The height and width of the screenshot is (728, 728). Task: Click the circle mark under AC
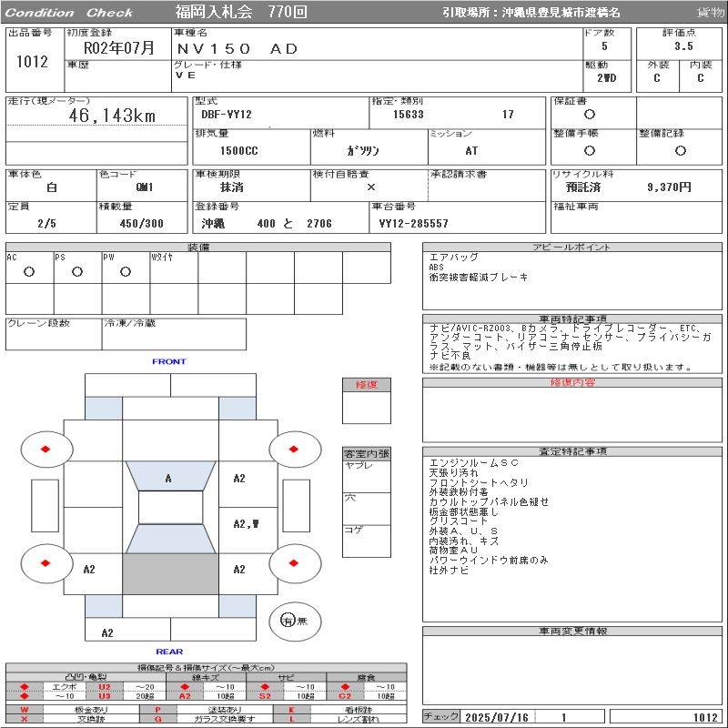29,271
